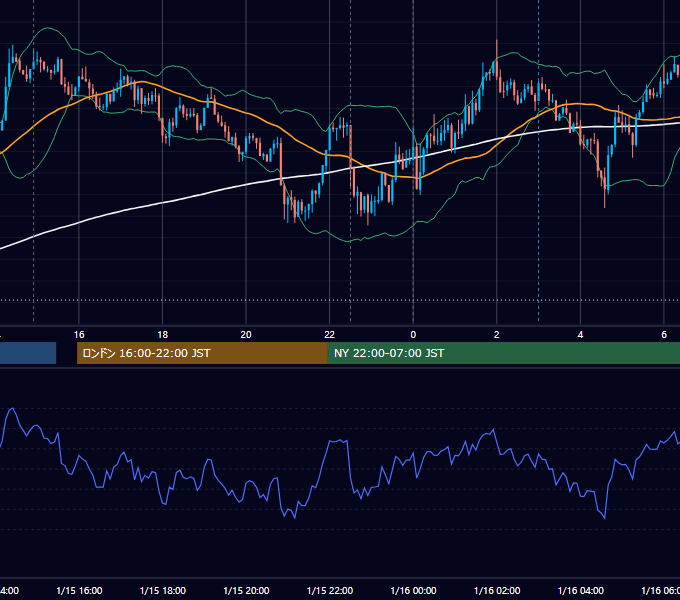Click the 1/16 00:00 time label
This screenshot has width=680, height=600.
(x=413, y=590)
